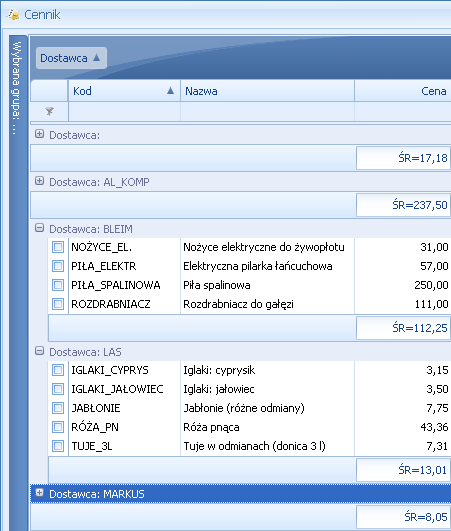Screen dimensions: 451x531
Task: Click sort arrow in Kod column header
Action: click(x=170, y=90)
